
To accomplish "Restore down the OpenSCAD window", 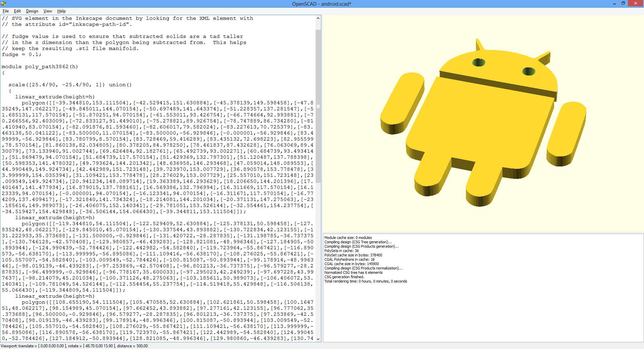I will click(623, 3).
